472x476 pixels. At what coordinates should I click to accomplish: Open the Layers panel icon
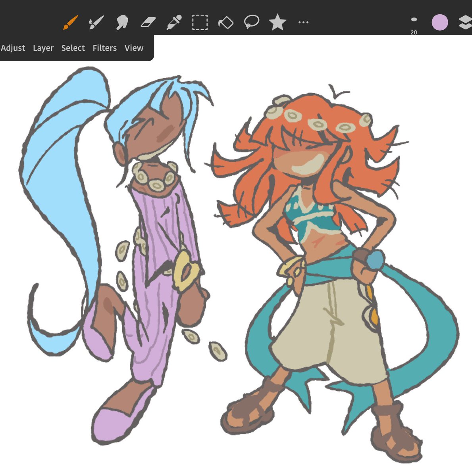pos(465,23)
